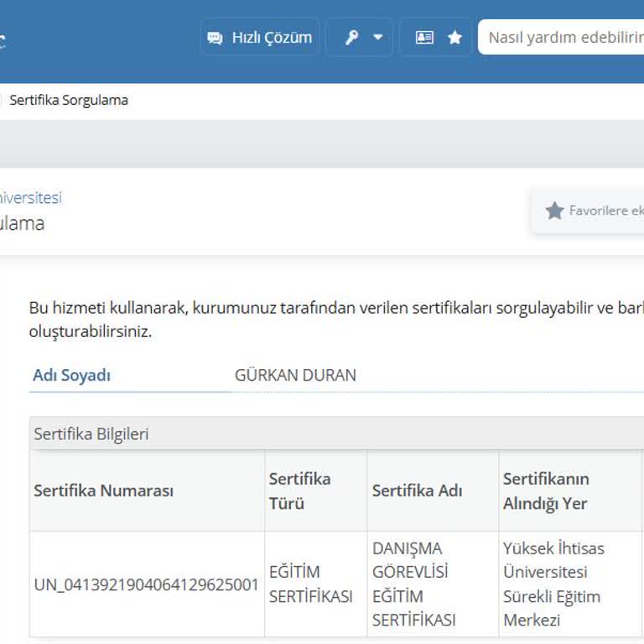Viewport: 644px width, 644px height.
Task: Click the white star icon in the header
Action: tap(454, 38)
